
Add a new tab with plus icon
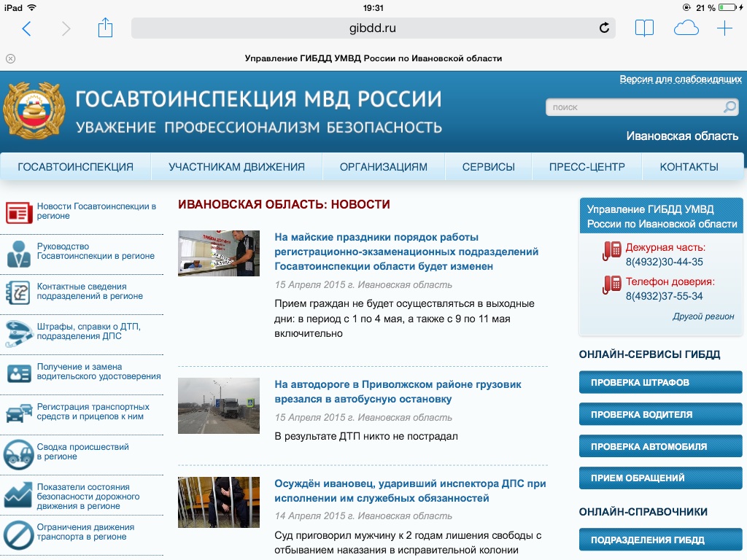[x=724, y=28]
